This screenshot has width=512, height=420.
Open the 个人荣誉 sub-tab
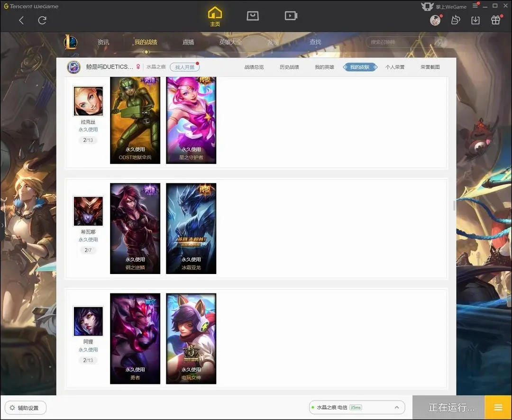click(x=395, y=67)
